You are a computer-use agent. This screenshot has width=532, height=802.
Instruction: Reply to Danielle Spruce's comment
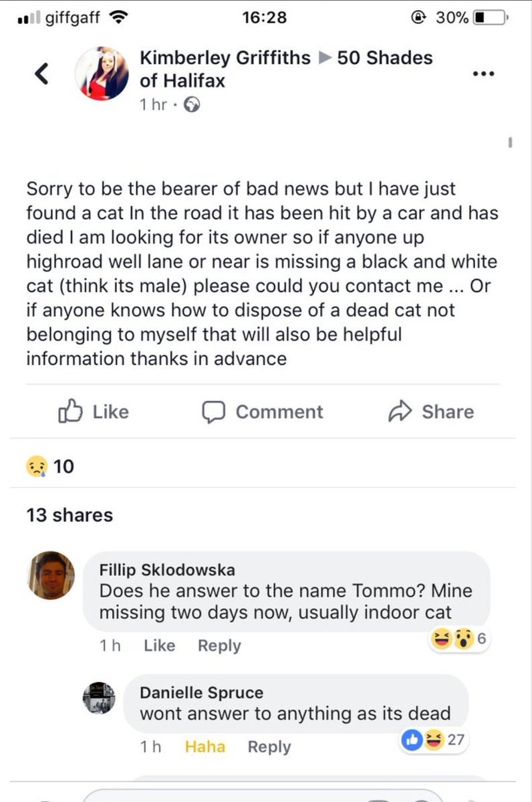pyautogui.click(x=269, y=747)
